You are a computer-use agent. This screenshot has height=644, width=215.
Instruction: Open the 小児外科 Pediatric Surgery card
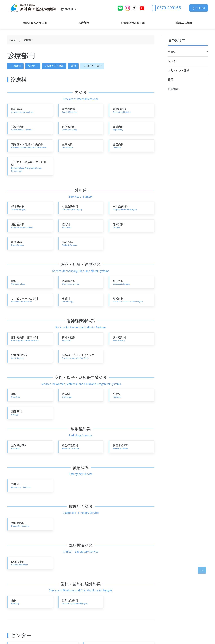click(x=81, y=243)
